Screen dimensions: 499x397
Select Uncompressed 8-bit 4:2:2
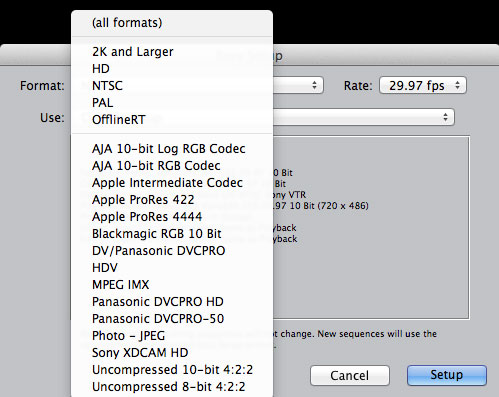[172, 387]
